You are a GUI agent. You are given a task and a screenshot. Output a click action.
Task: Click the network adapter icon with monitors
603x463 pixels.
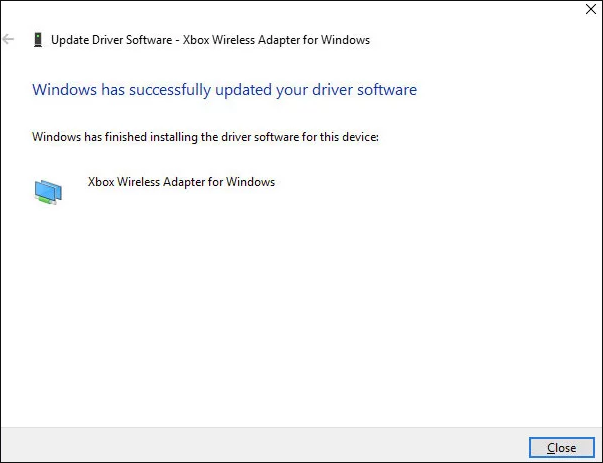click(48, 192)
